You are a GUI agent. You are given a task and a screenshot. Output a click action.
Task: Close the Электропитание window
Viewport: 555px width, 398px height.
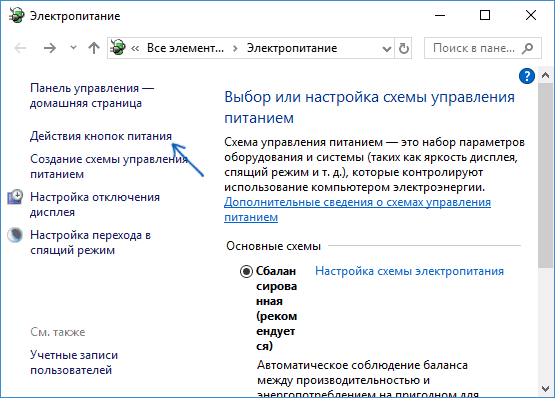(531, 16)
